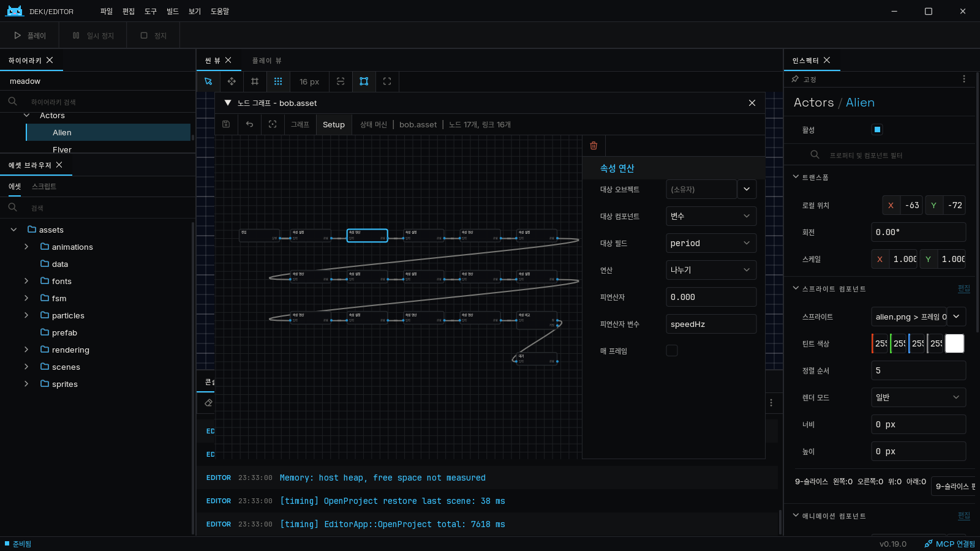The image size is (980, 551).
Task: Toggle the grid hash icon in scene toolbar
Action: 255,81
